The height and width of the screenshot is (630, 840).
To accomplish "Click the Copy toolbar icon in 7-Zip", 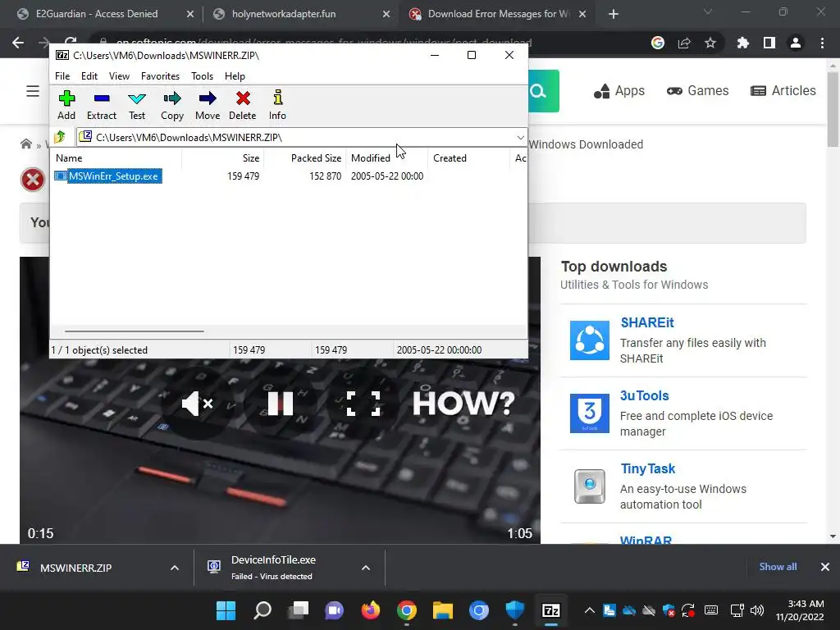I will pyautogui.click(x=172, y=105).
